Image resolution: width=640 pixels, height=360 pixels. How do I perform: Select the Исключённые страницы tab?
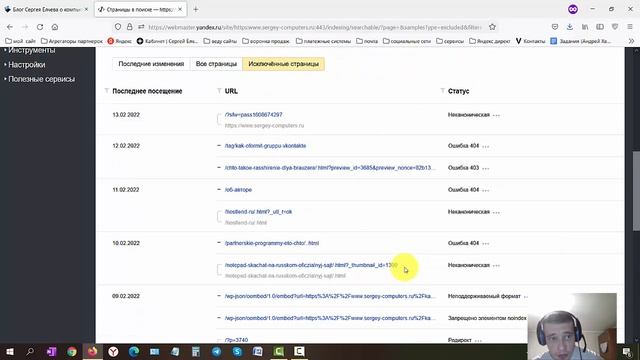284,64
